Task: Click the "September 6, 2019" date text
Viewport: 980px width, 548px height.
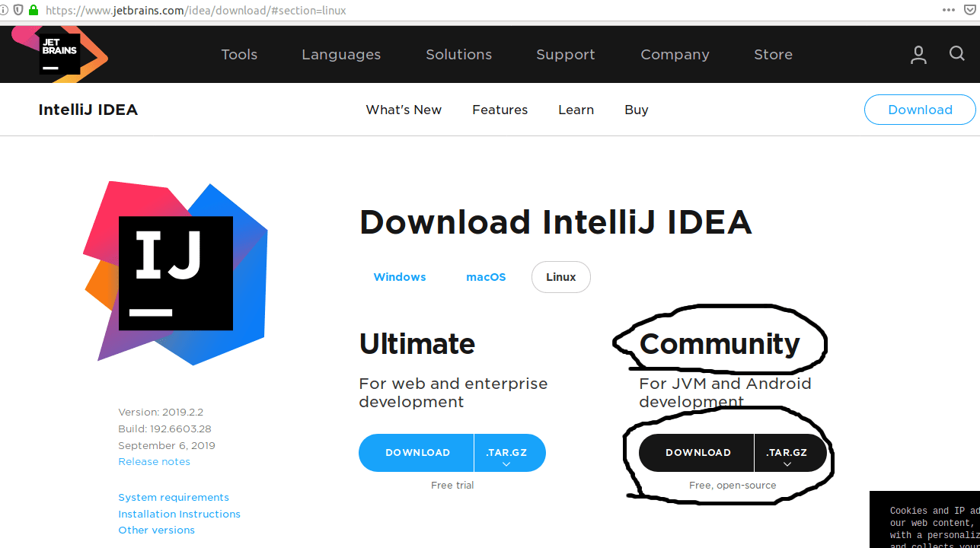Action: point(167,446)
